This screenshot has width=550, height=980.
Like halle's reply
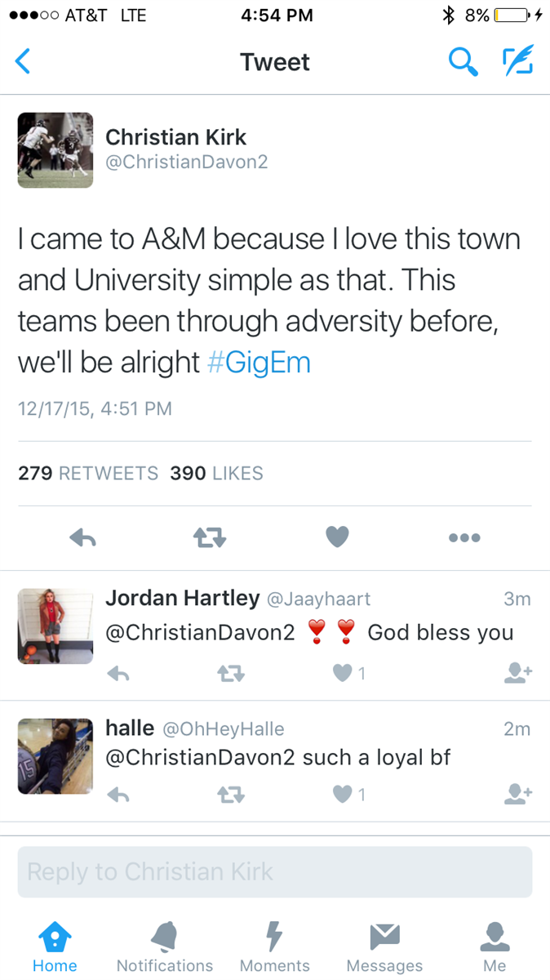344,794
